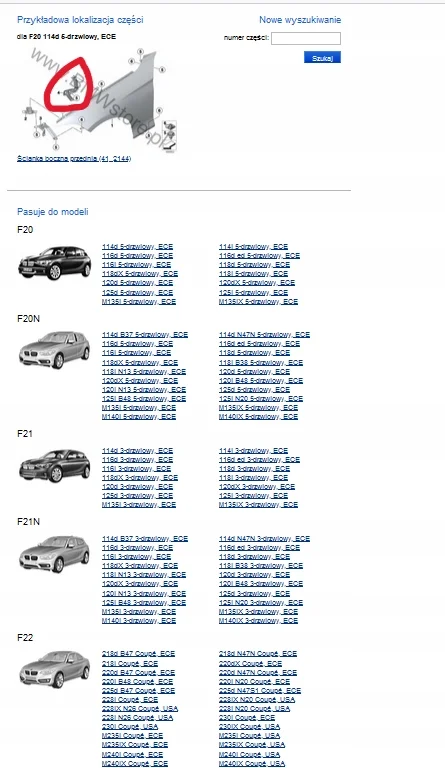The height and width of the screenshot is (768, 445).
Task: Open the 114i 3-drzwiowy, ECE link
Action: coord(254,451)
